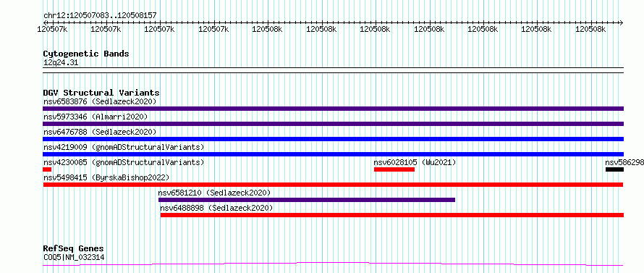644x273 pixels.
Task: Open the nsv6476788 (Sedlazeck2020) variant label
Action: (x=100, y=132)
